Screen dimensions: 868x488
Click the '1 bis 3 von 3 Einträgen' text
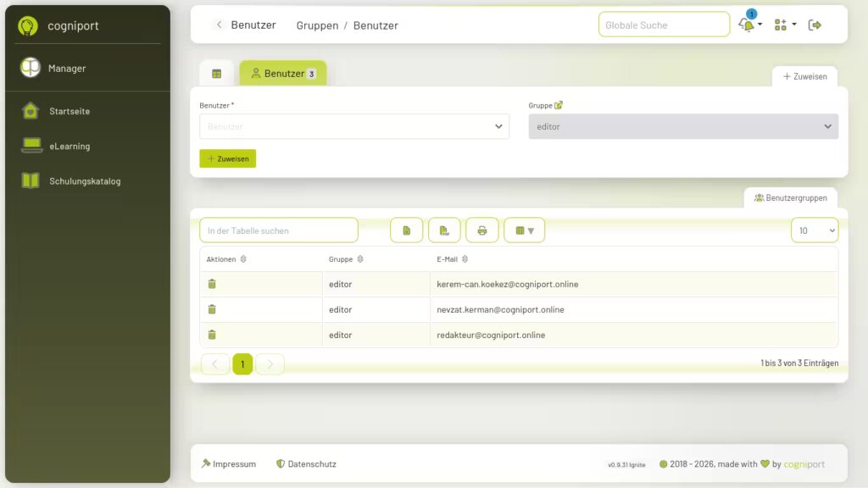click(x=799, y=363)
